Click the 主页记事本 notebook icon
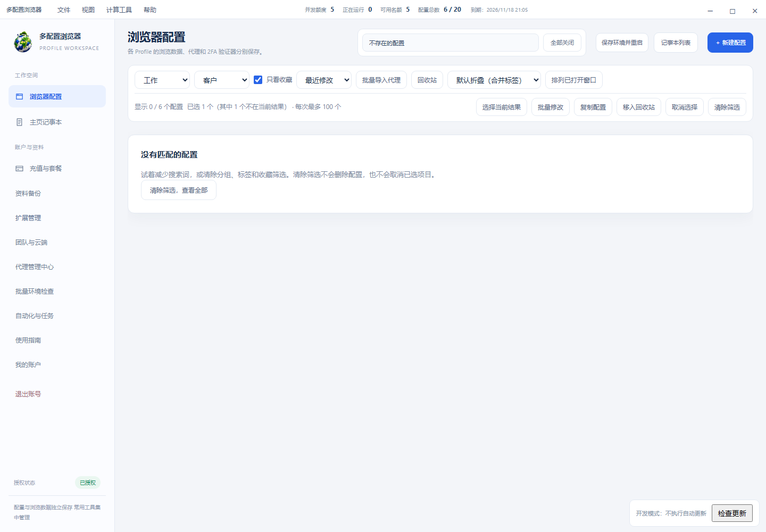 click(x=20, y=122)
